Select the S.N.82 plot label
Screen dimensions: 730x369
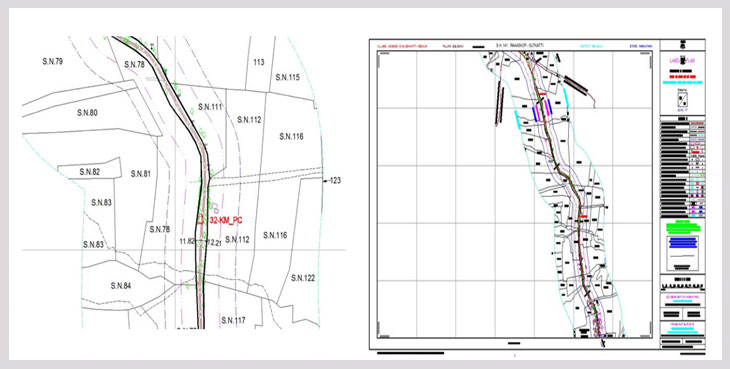tap(90, 172)
